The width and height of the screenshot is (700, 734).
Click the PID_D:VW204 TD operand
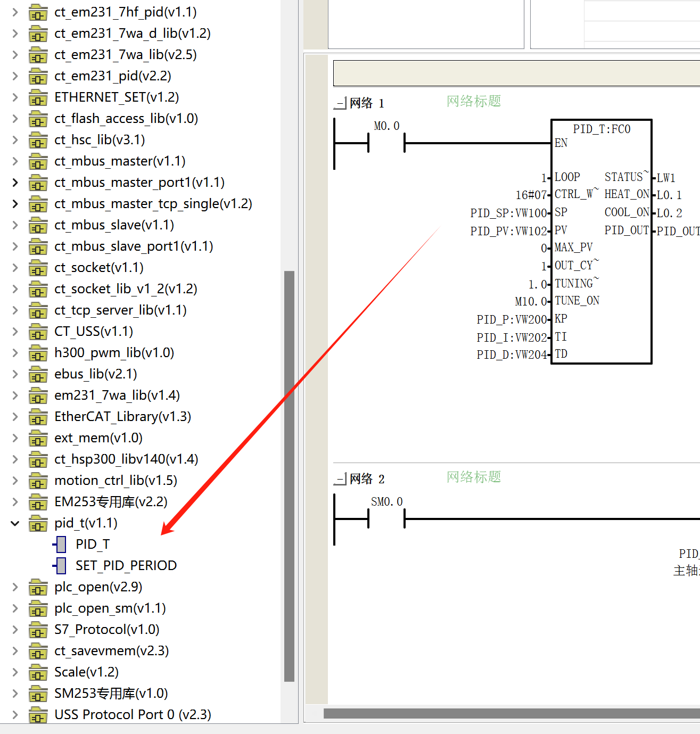[512, 355]
